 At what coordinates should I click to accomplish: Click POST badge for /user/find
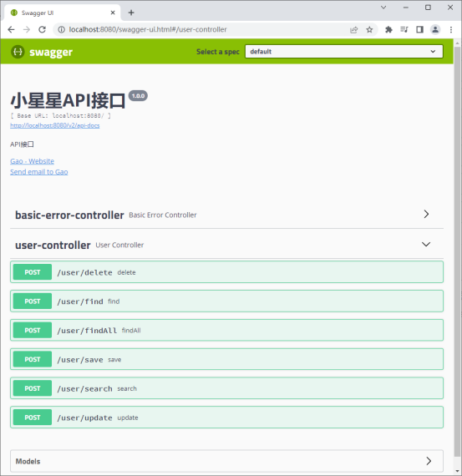(x=33, y=301)
